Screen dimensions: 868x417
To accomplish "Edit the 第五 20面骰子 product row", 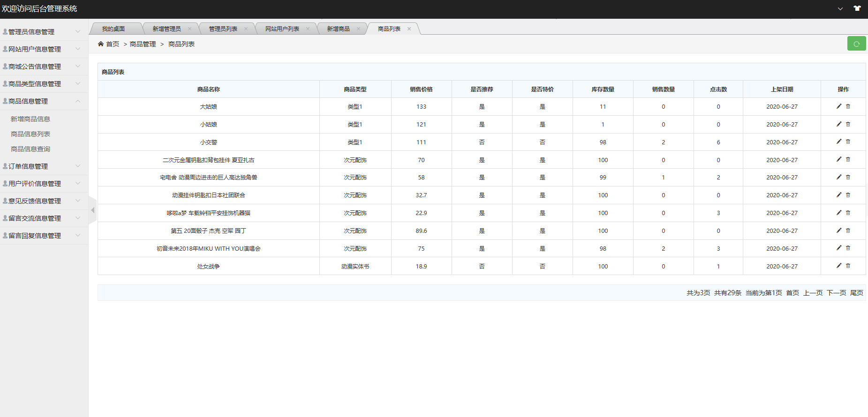I will (x=839, y=231).
